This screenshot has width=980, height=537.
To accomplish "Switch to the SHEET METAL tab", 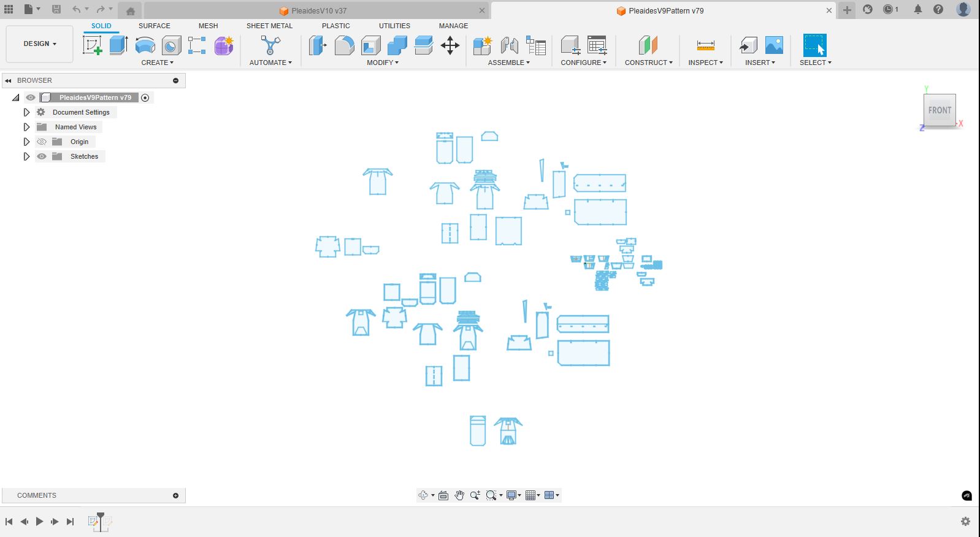I will tap(269, 26).
